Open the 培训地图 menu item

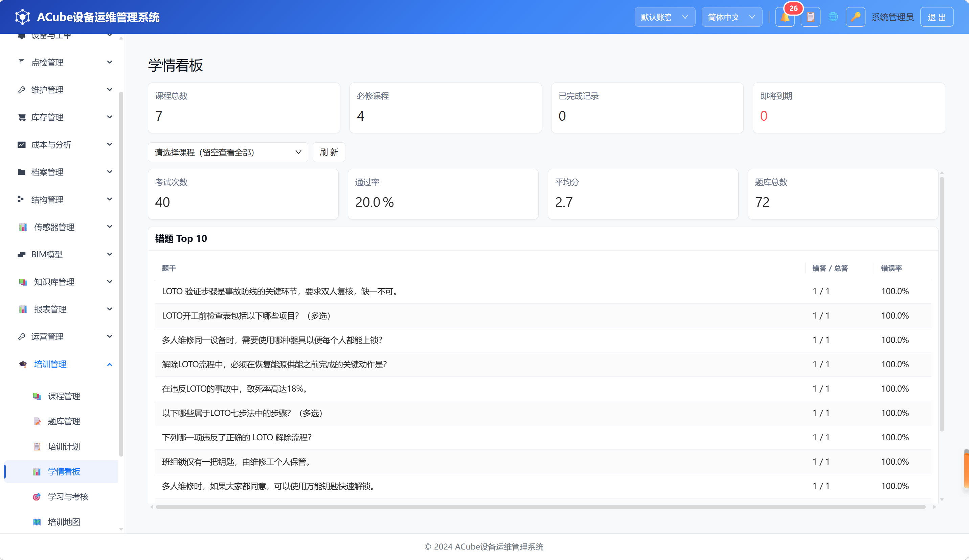coord(61,522)
